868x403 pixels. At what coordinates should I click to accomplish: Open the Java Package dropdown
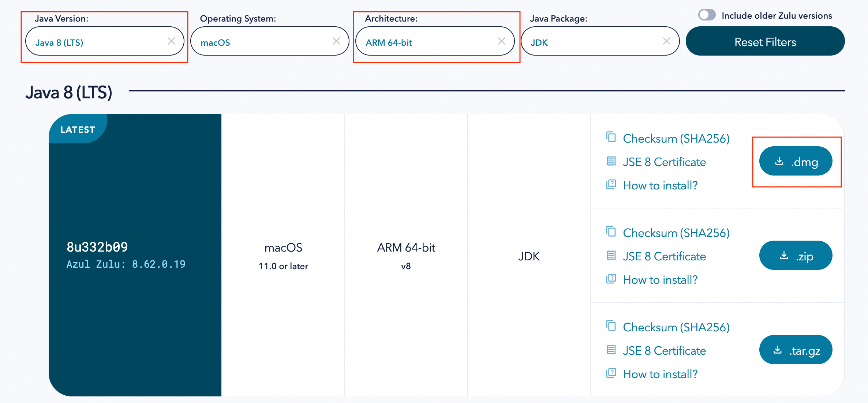600,41
